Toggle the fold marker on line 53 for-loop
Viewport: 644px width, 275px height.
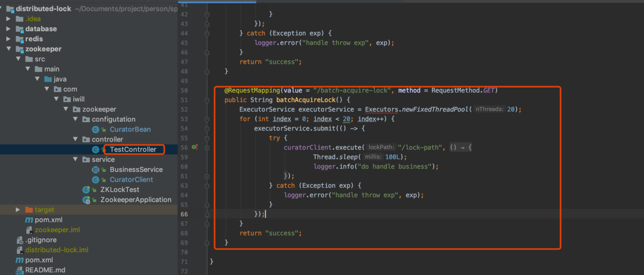[207, 119]
